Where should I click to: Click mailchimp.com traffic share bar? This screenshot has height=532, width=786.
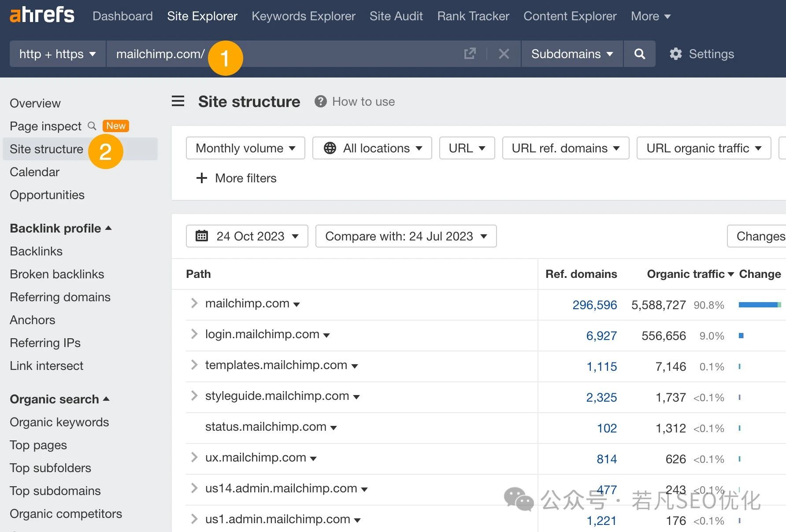(760, 305)
